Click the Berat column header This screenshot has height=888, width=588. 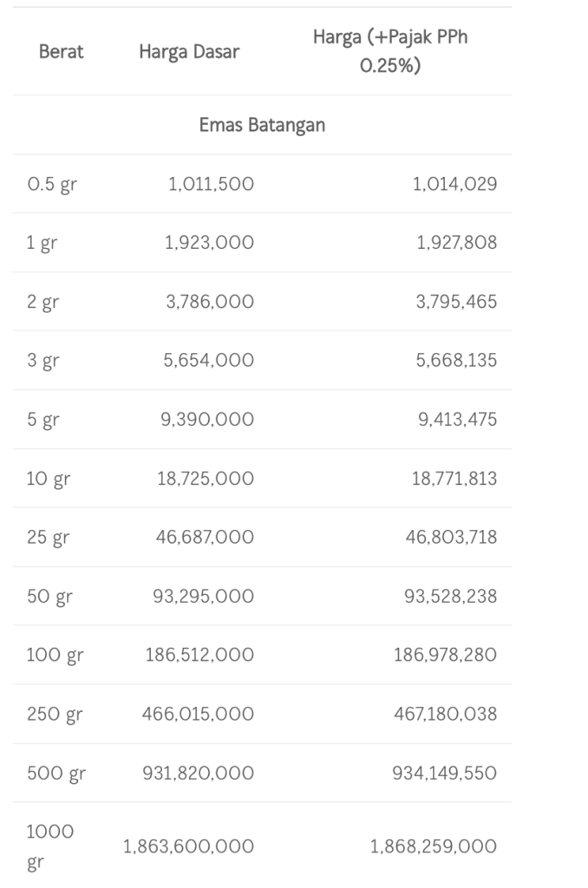coord(62,51)
